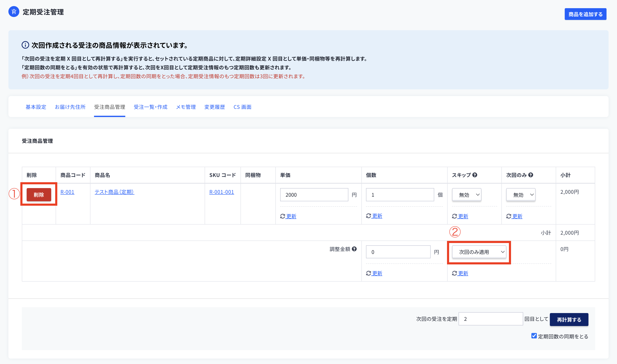
Task: Toggle the 定期回数の同期をとる checkbox
Action: 534,336
